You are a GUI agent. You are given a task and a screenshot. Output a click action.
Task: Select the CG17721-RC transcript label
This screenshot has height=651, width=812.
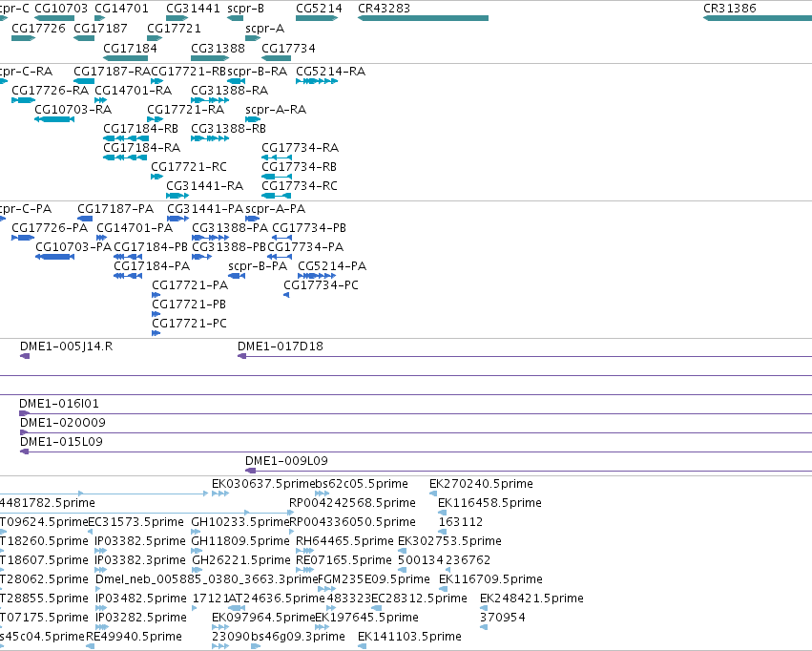pyautogui.click(x=189, y=167)
